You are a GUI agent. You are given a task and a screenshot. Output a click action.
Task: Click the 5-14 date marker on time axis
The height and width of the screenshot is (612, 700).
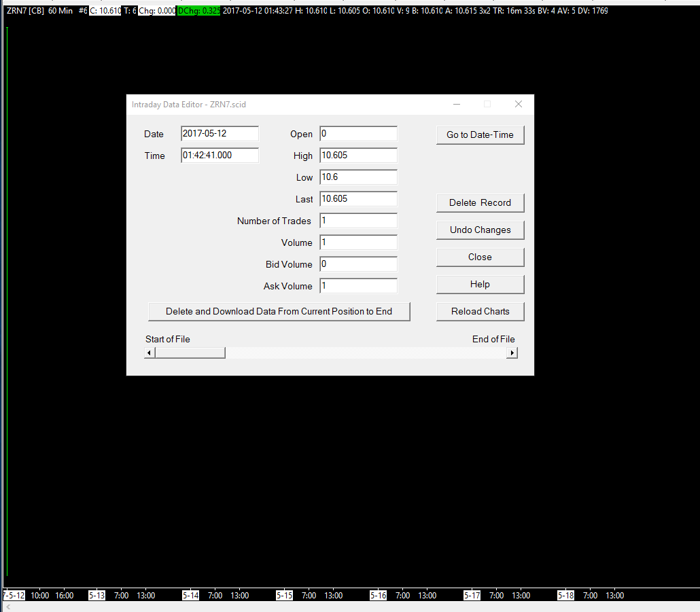click(190, 596)
